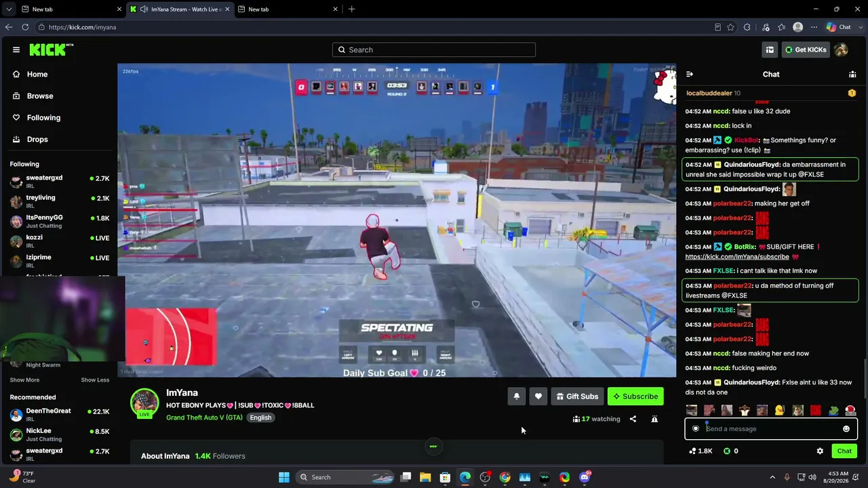
Task: Click the green Chat send button
Action: point(844,451)
